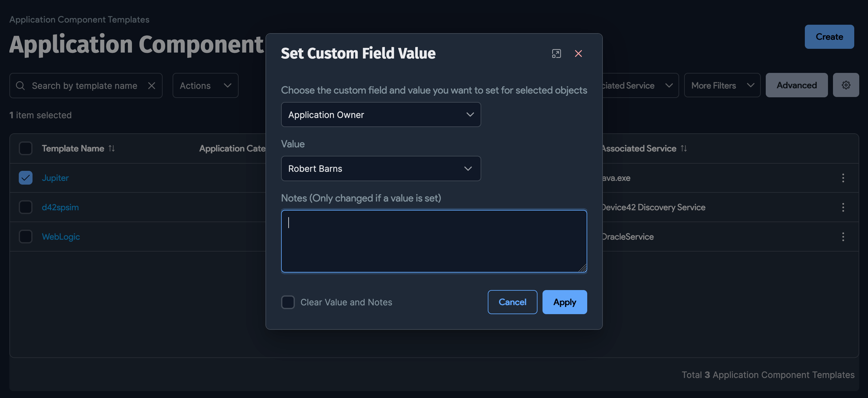The height and width of the screenshot is (398, 868).
Task: Click inside the Notes text area
Action: [x=434, y=241]
